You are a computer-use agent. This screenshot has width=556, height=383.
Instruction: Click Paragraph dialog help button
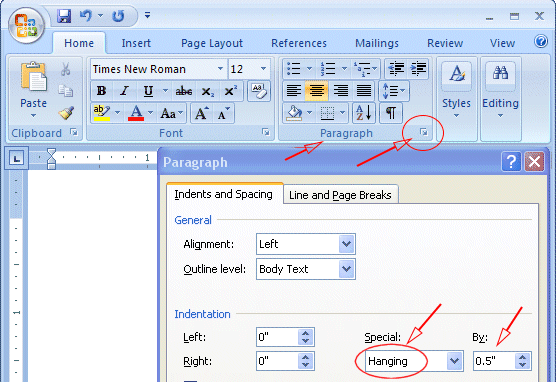(x=511, y=162)
